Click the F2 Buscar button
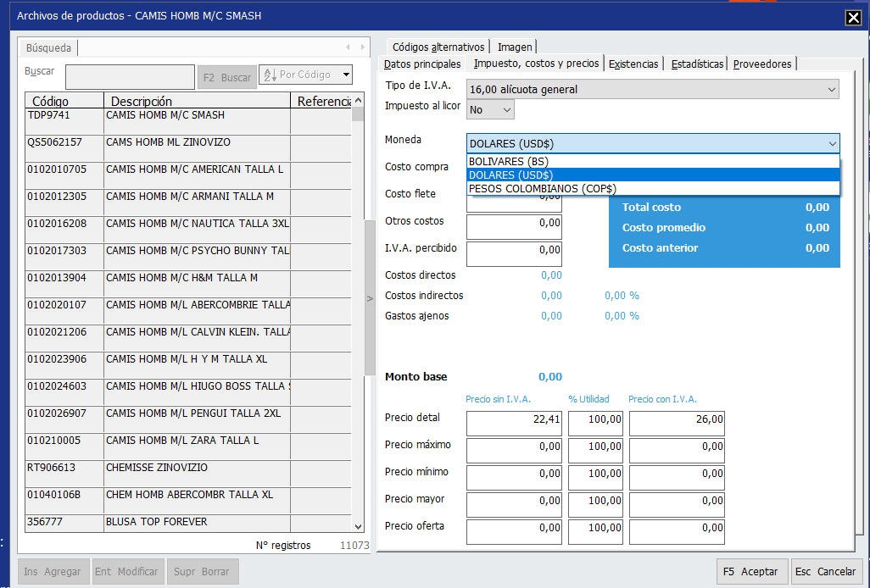 [226, 77]
